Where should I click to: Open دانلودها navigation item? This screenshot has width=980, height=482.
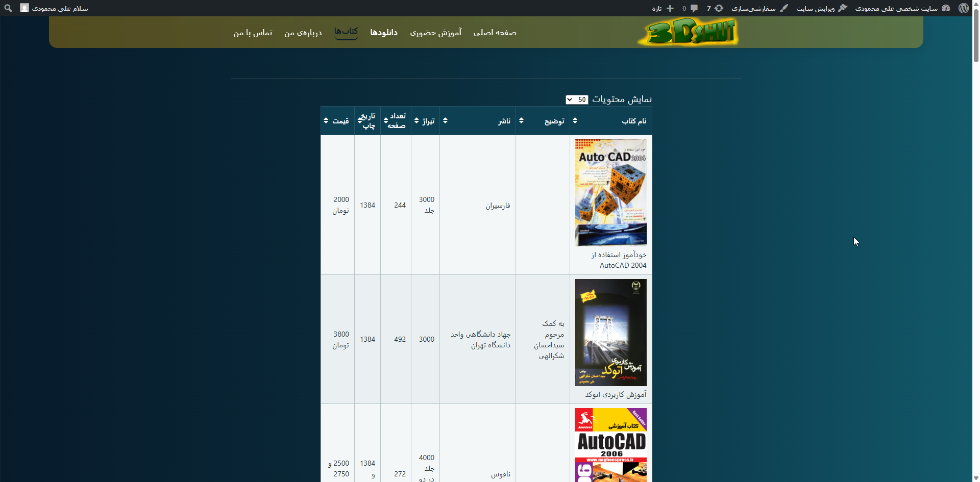[384, 33]
